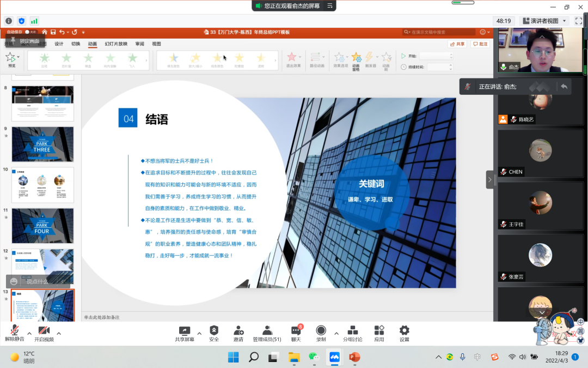Select the PARK FOUR slide thumbnail
Screen dimensions: 588x368
(42, 226)
